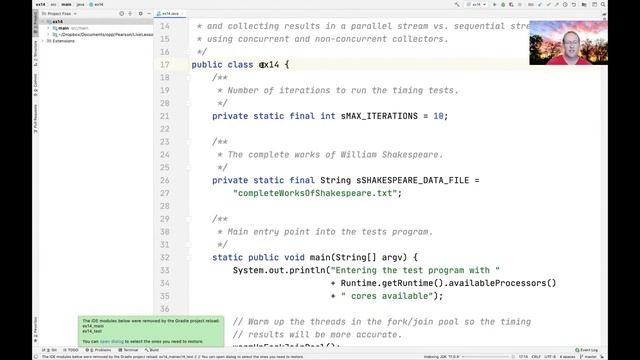Click 'open dialog' link in notification balloon

(x=112, y=341)
